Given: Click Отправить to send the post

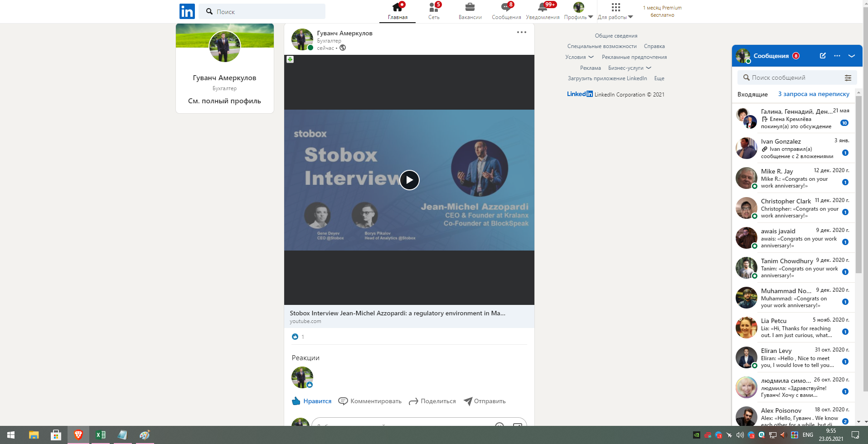Looking at the screenshot, I should [x=485, y=401].
